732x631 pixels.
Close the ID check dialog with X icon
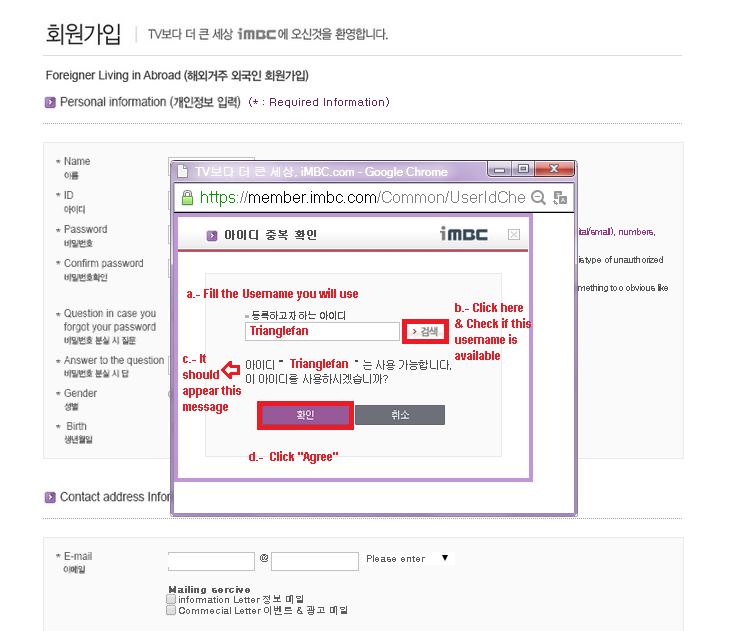click(514, 235)
